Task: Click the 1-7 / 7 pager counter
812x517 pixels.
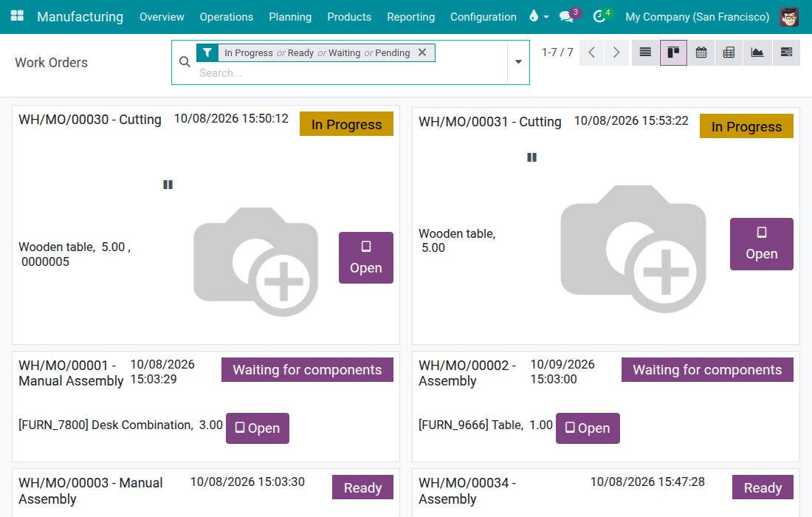Action: coord(557,52)
